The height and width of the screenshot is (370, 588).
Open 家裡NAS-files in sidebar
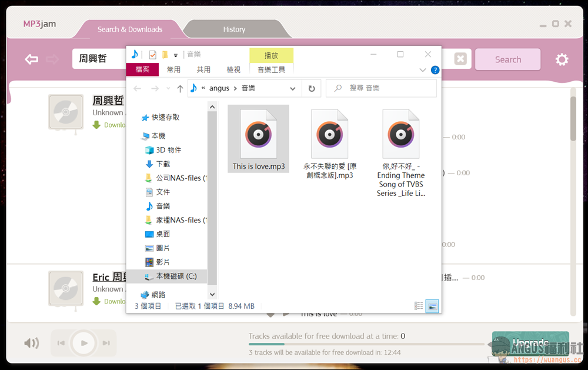[181, 220]
